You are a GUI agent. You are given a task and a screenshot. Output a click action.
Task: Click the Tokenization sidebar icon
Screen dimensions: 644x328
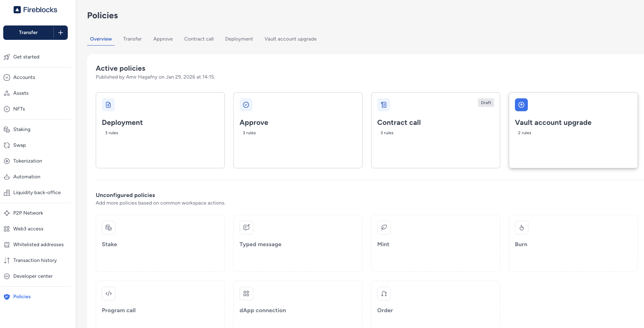click(7, 161)
